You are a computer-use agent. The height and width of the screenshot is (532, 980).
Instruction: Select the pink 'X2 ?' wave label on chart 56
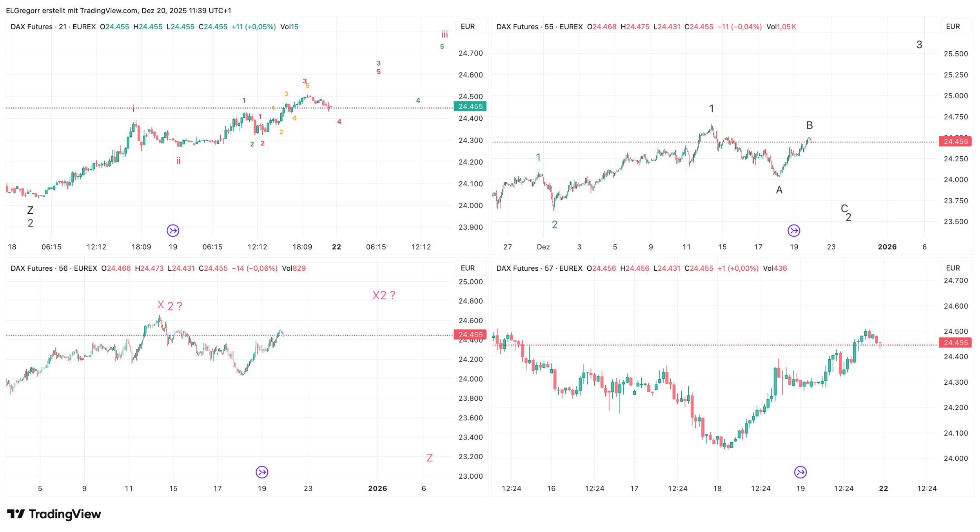click(x=383, y=295)
